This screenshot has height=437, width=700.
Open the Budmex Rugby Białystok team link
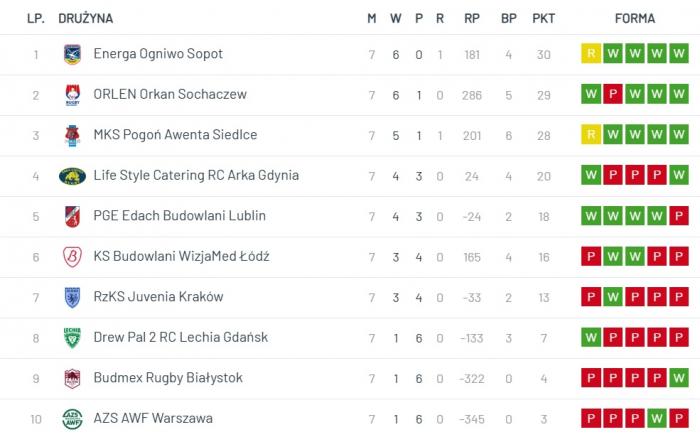point(168,378)
